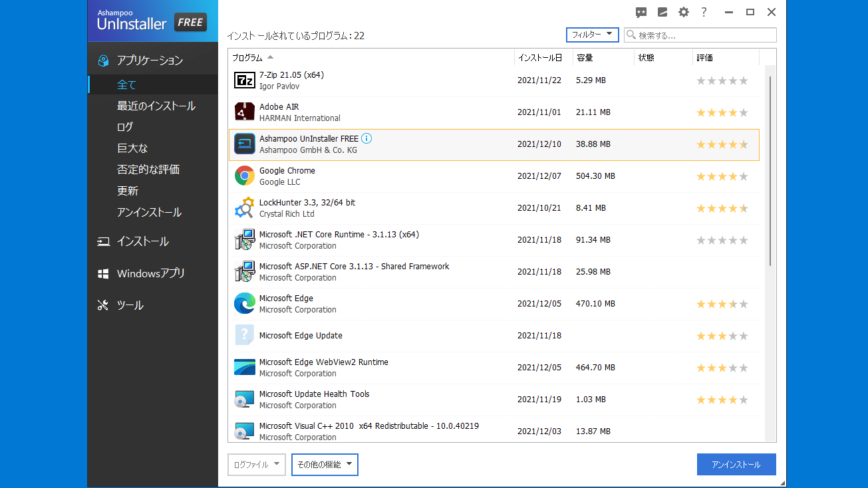Rate 7-Zip using its star rating
Screen dimensions: 868x488
pos(722,80)
